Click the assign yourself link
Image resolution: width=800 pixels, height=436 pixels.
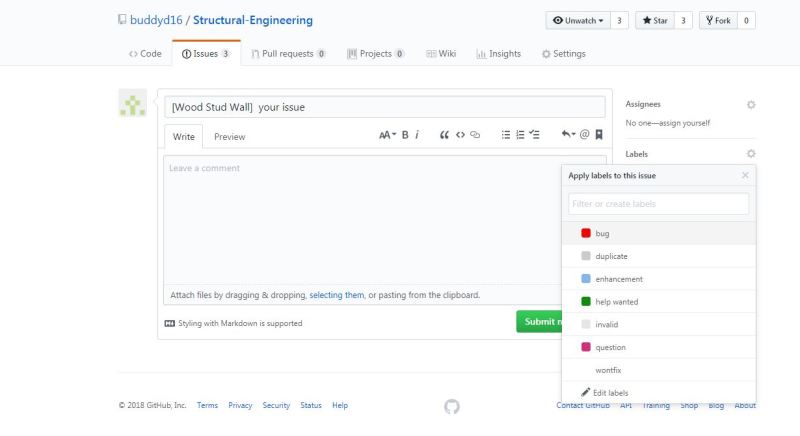tap(684, 123)
